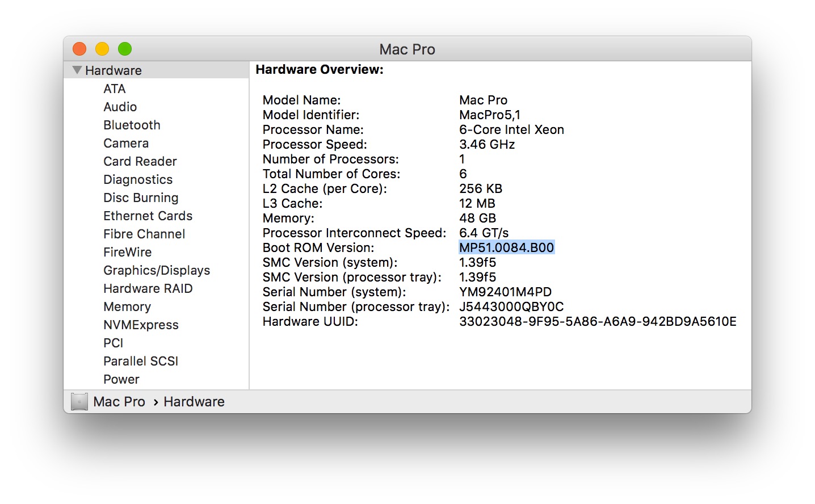Select Power in the sidebar
The width and height of the screenshot is (815, 504).
pyautogui.click(x=121, y=379)
